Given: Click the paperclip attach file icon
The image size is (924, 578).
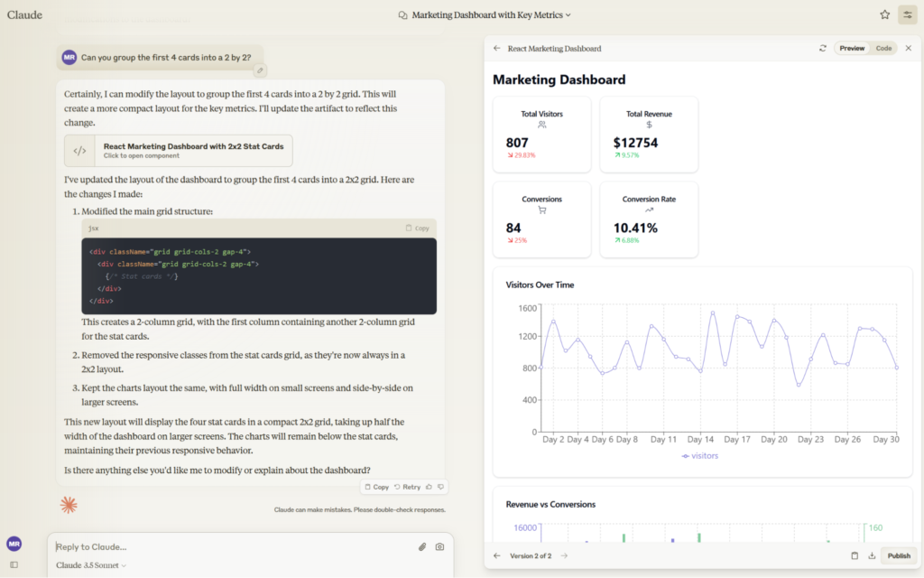Looking at the screenshot, I should tap(421, 546).
